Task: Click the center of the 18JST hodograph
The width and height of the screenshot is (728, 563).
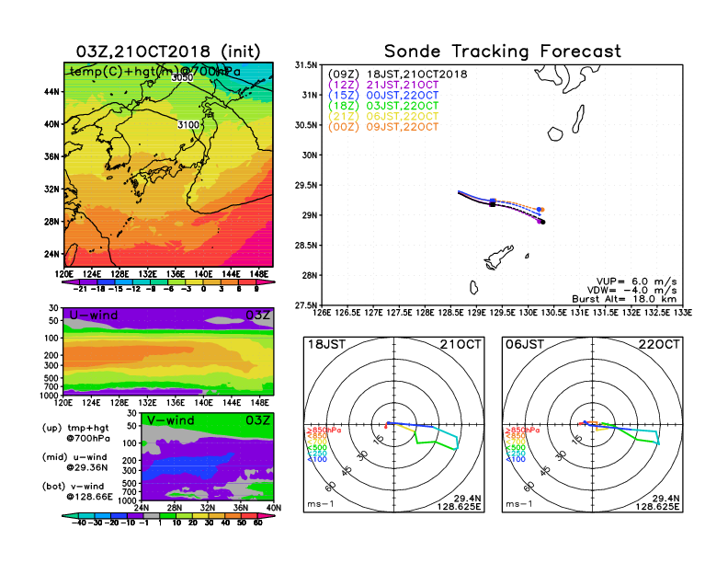Action: click(x=394, y=424)
